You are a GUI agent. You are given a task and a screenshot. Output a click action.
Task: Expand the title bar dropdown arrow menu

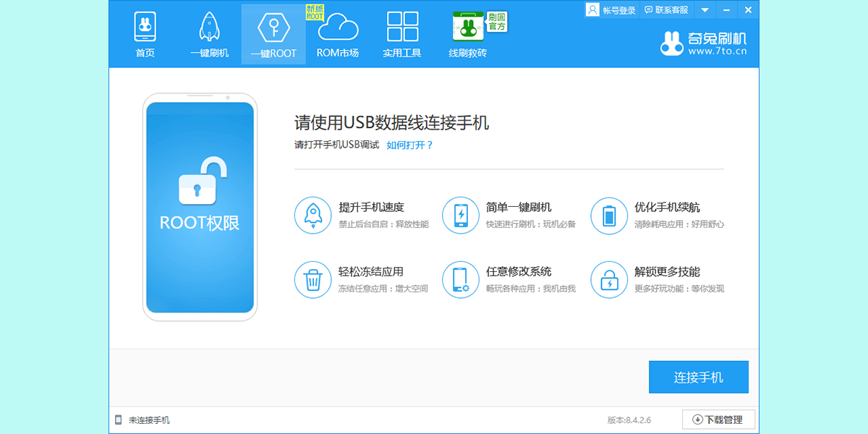(705, 10)
